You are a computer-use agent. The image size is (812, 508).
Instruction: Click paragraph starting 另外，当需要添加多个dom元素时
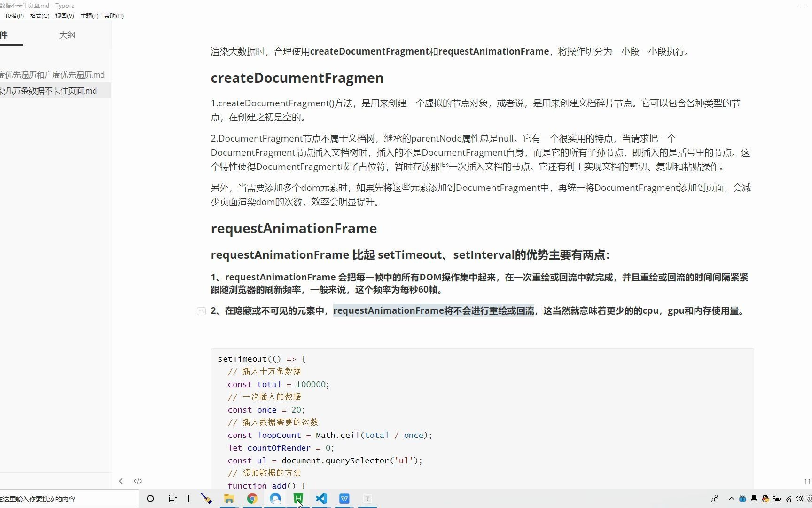(481, 195)
